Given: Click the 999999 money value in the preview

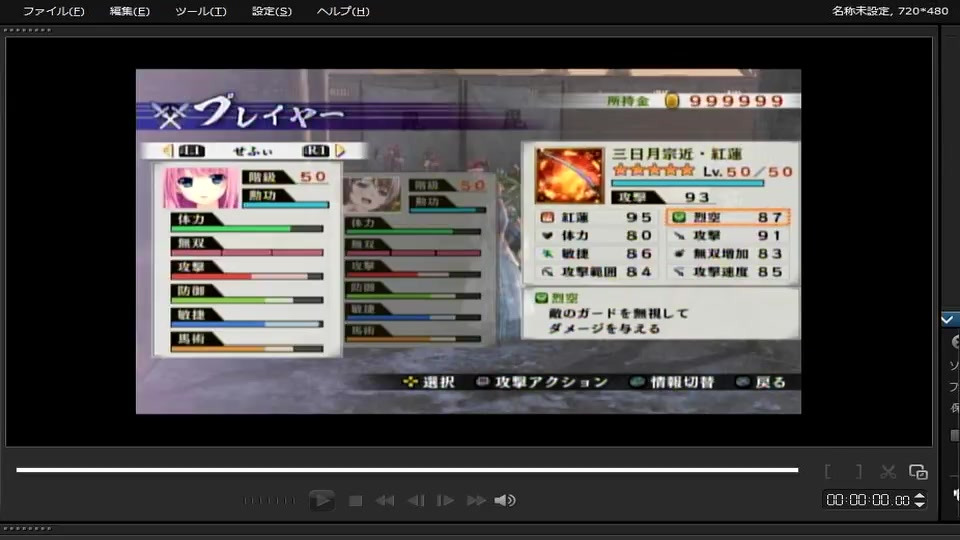Looking at the screenshot, I should 737,101.
